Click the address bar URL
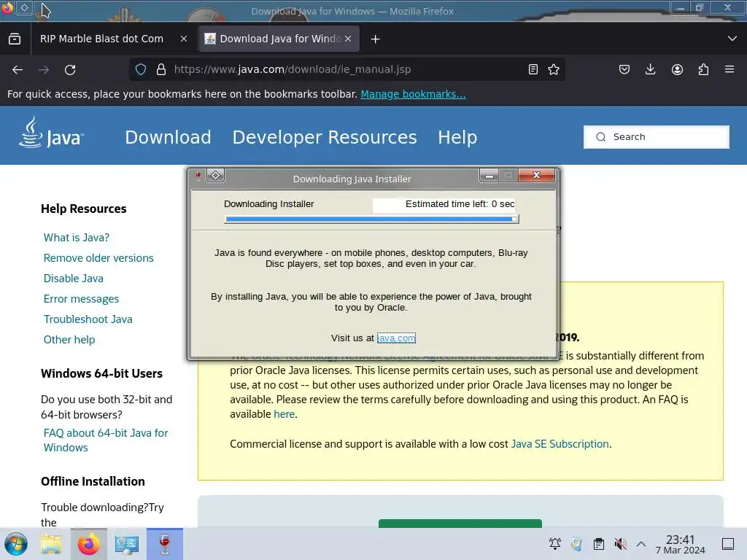The height and width of the screenshot is (560, 747). tap(293, 69)
